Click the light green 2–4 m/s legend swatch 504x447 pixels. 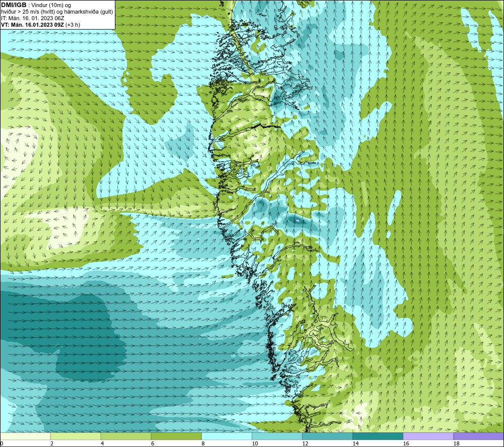(x=76, y=436)
